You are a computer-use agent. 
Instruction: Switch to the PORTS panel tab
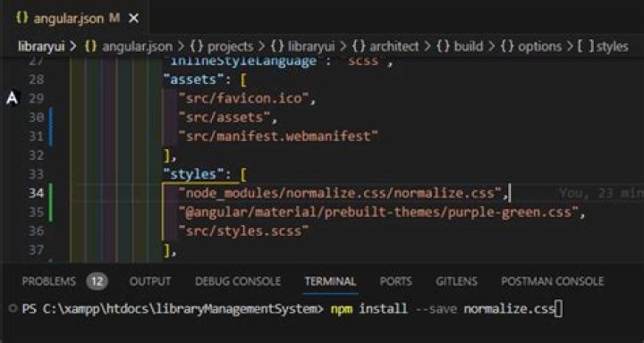pos(396,281)
